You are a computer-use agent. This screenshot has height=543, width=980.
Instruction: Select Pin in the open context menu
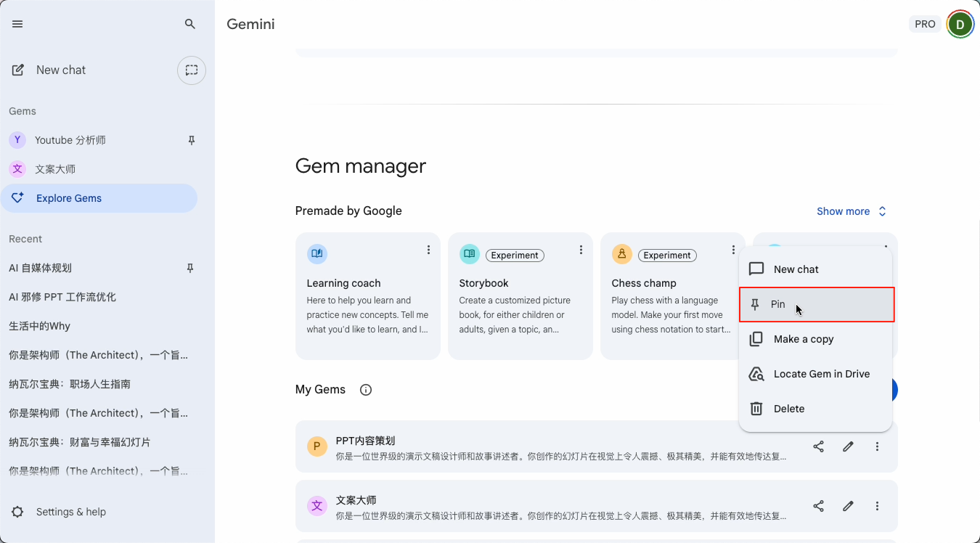(x=777, y=304)
